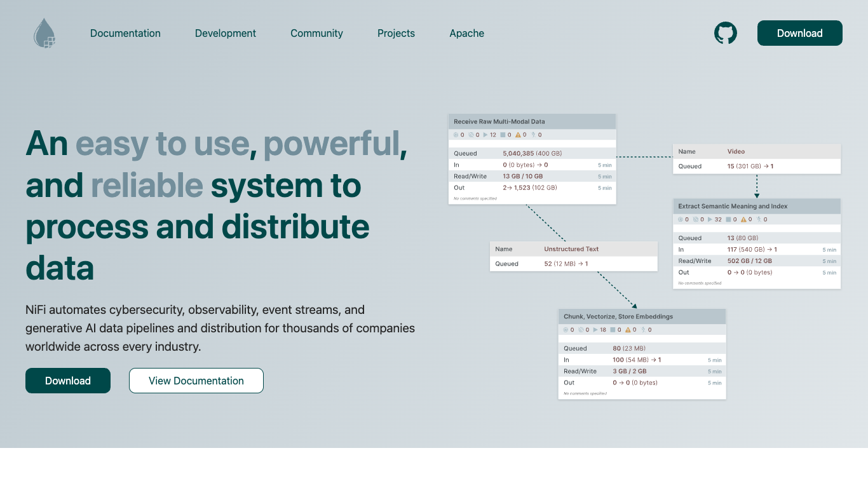Image resolution: width=868 pixels, height=488 pixels.
Task: Click transmitting icon in Extract Semantic Meaning card
Action: pyautogui.click(x=680, y=219)
